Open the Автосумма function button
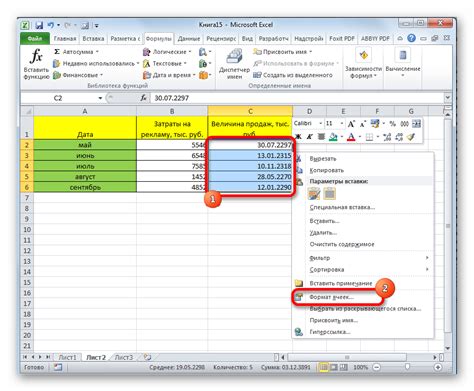Viewport: 474px width, 391px height. point(76,52)
